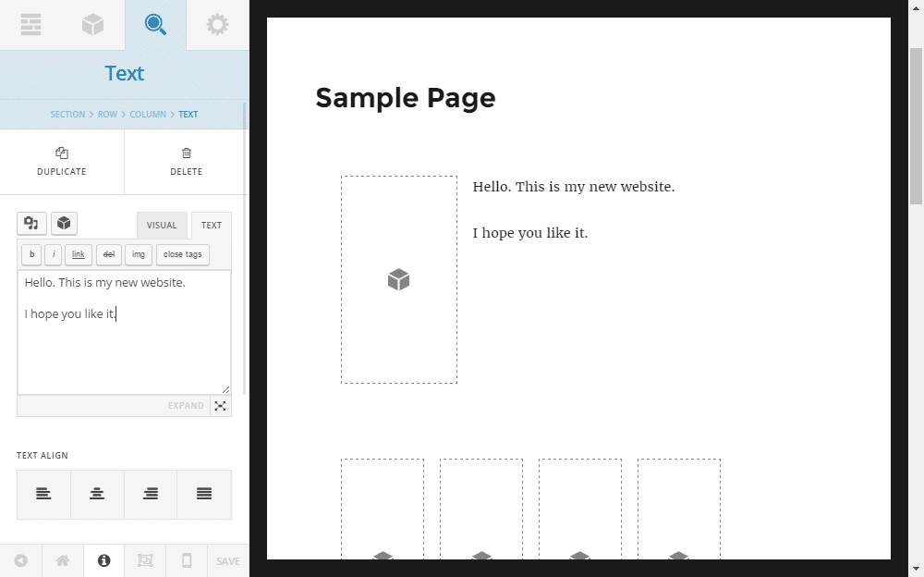Click the Sample Page heading
This screenshot has height=577, width=924.
[x=406, y=98]
